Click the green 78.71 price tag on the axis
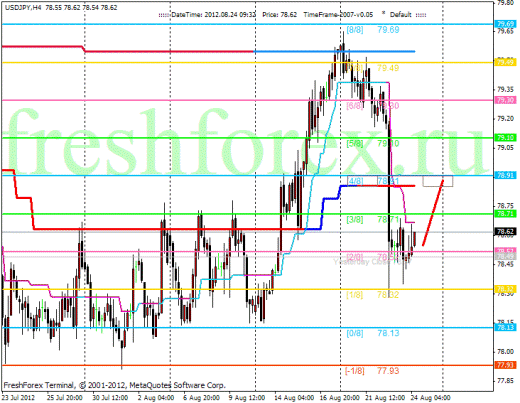The height and width of the screenshot is (403, 520). coord(505,214)
